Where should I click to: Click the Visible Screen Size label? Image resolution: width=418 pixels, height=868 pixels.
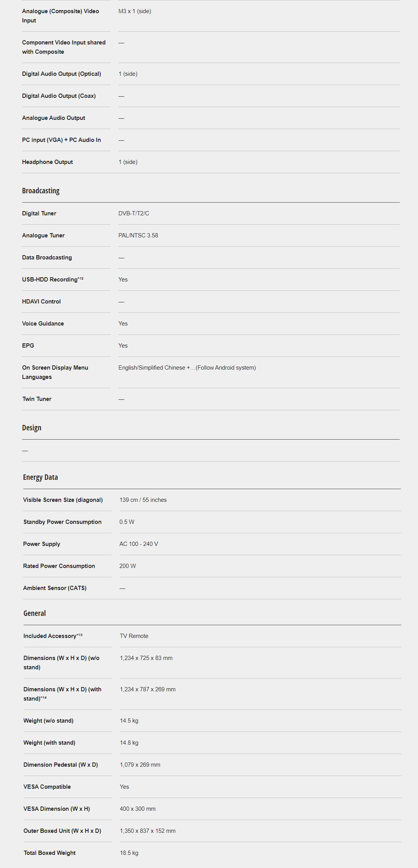tap(63, 500)
